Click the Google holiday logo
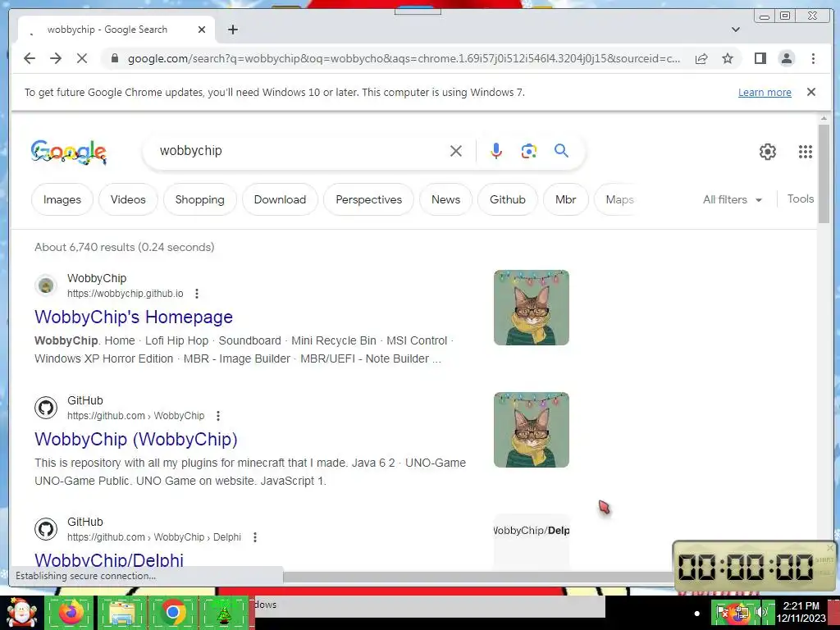This screenshot has height=630, width=840. [69, 152]
